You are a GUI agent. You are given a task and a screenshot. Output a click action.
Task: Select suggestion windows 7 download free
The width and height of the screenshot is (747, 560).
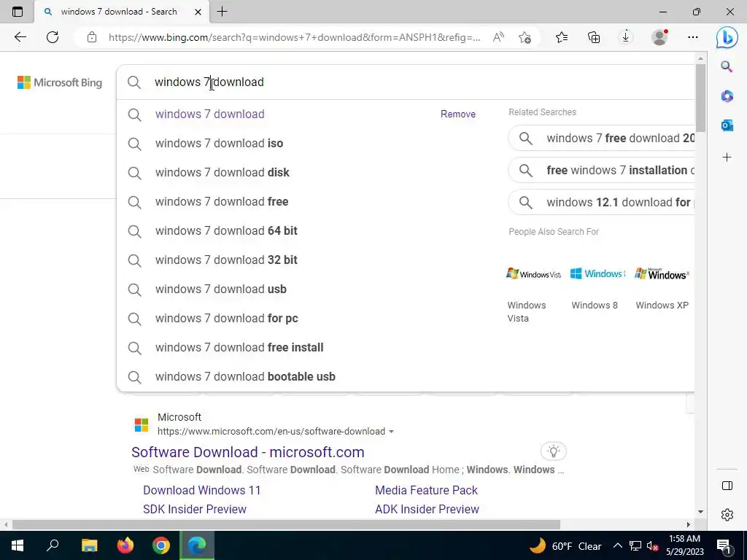[222, 201]
